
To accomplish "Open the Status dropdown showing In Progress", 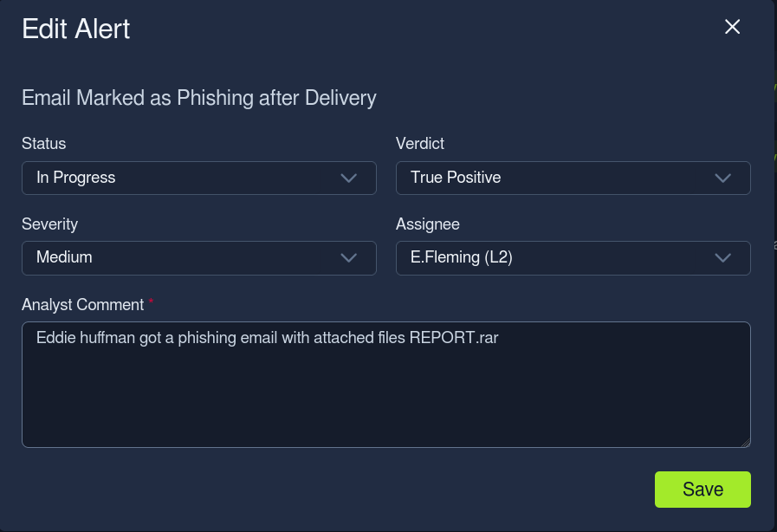I will 198,178.
